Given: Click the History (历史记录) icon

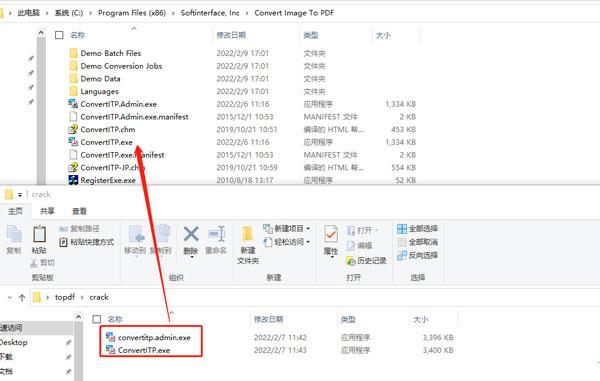Looking at the screenshot, I should pyautogui.click(x=351, y=261).
